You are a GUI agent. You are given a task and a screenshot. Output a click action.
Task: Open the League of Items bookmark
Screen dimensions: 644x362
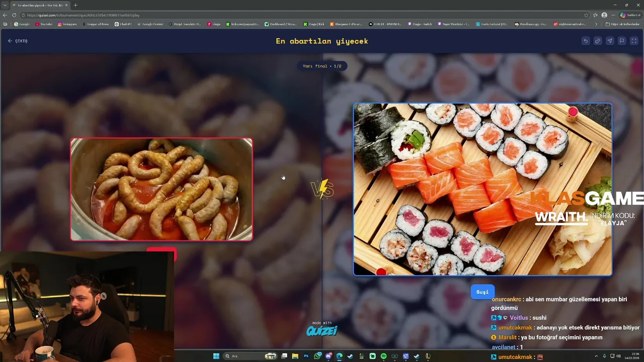click(x=96, y=24)
